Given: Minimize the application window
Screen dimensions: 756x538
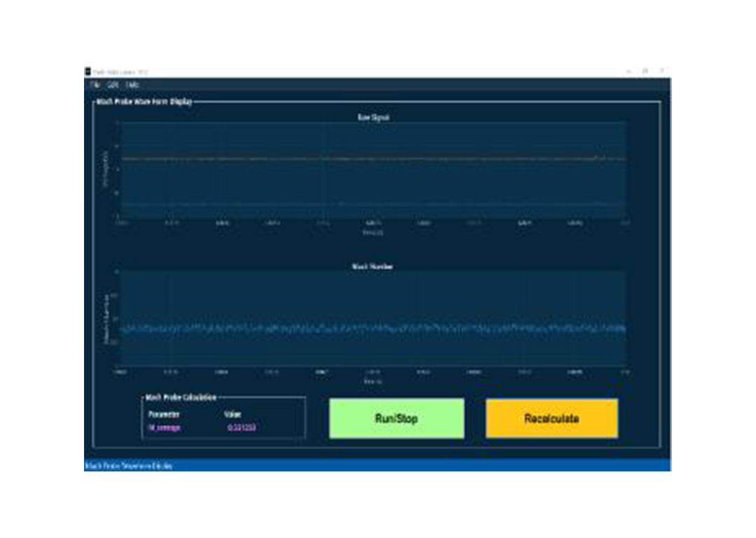Looking at the screenshot, I should pyautogui.click(x=629, y=71).
